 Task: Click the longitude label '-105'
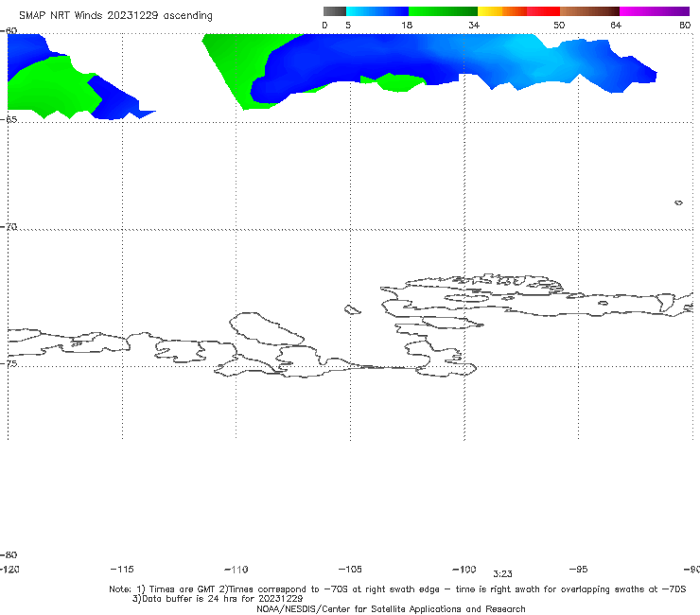point(350,569)
